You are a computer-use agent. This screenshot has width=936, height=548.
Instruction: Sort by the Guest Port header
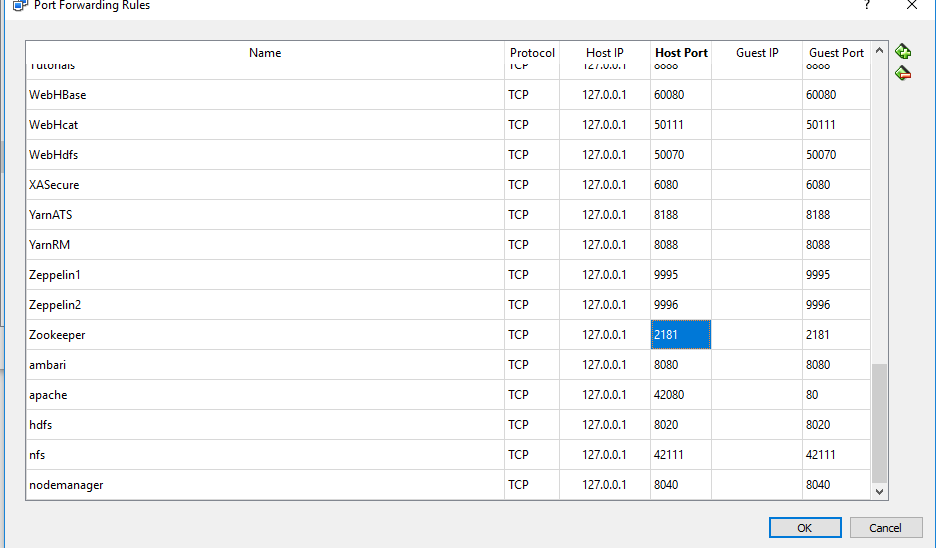[836, 53]
